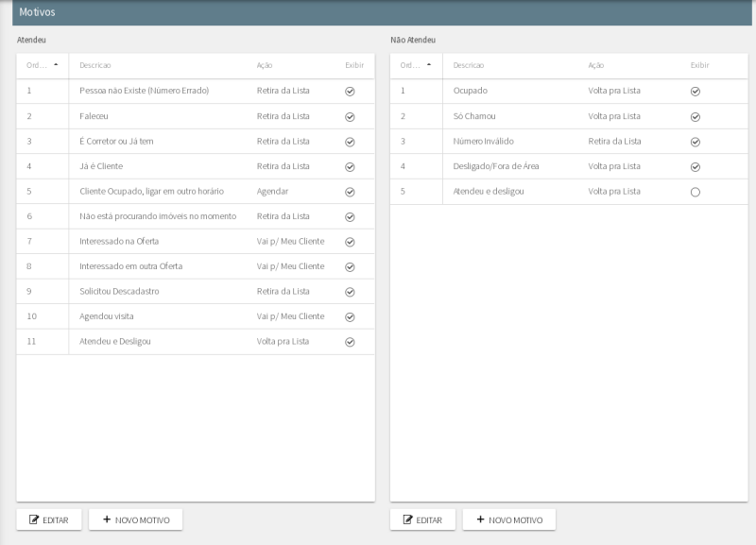Toggle Exibir check for Faleceu row
This screenshot has width=756, height=545.
tap(350, 116)
